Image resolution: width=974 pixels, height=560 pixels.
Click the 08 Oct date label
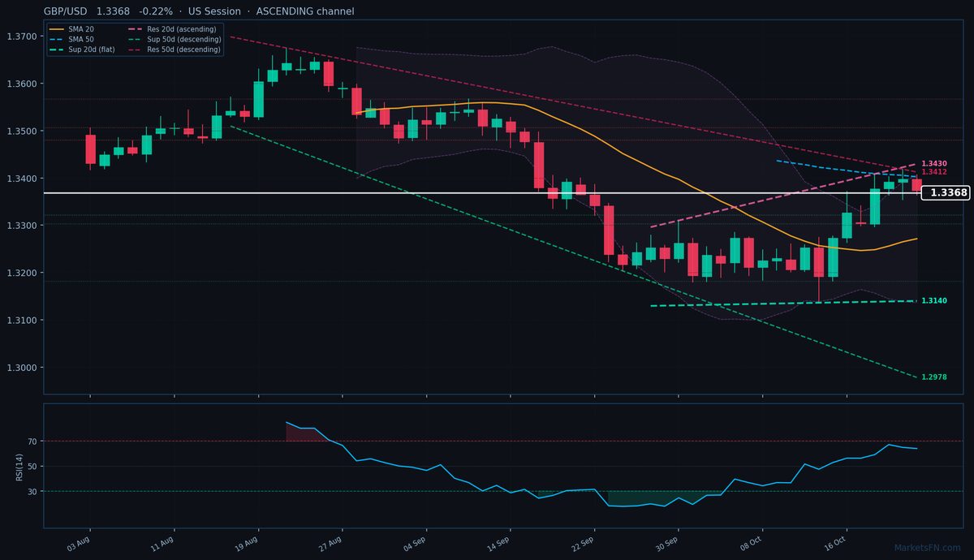[x=751, y=544]
